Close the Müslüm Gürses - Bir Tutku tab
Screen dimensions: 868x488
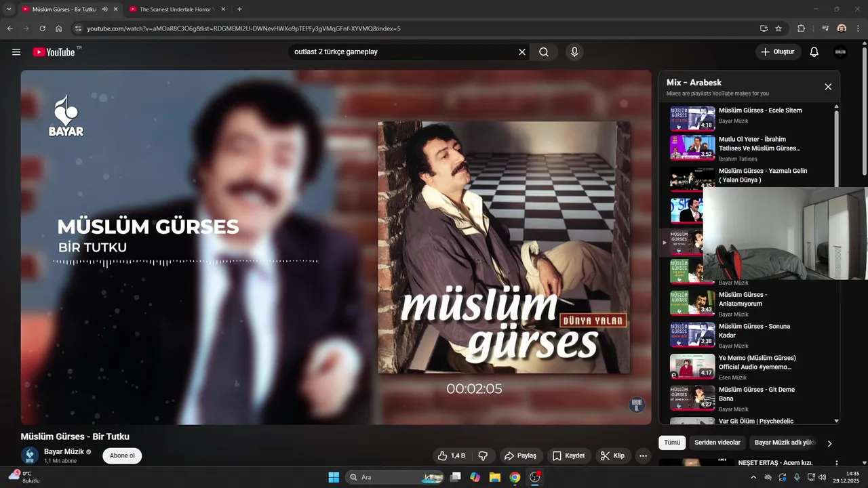[115, 9]
